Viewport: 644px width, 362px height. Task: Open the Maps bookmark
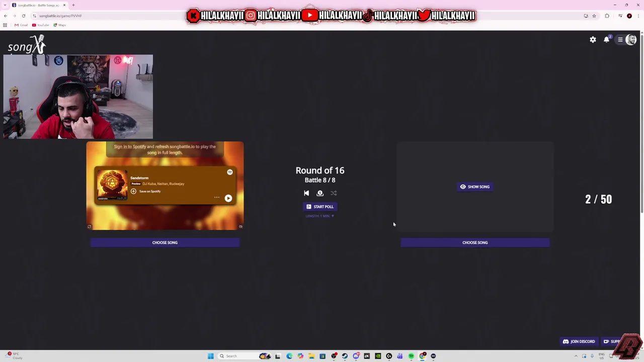point(59,25)
